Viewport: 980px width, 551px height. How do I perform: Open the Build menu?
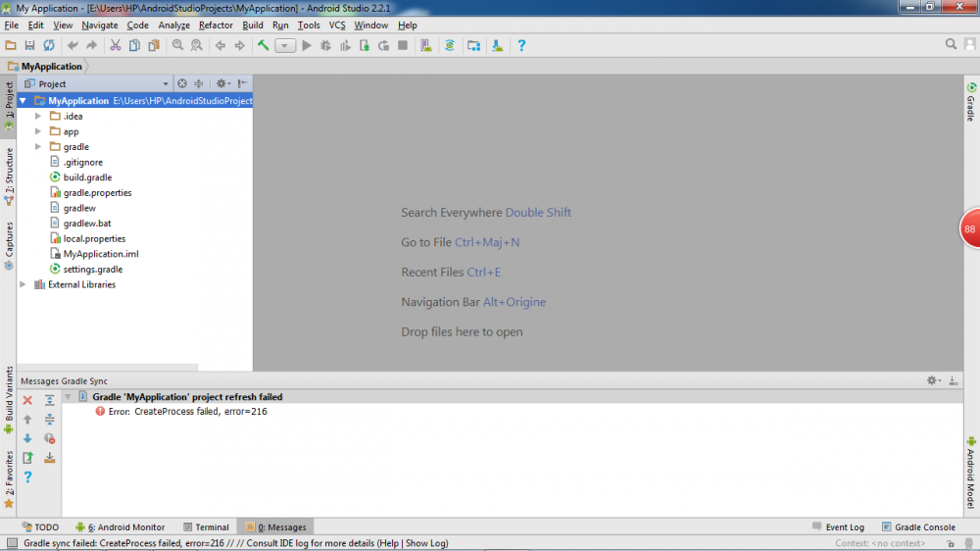253,25
